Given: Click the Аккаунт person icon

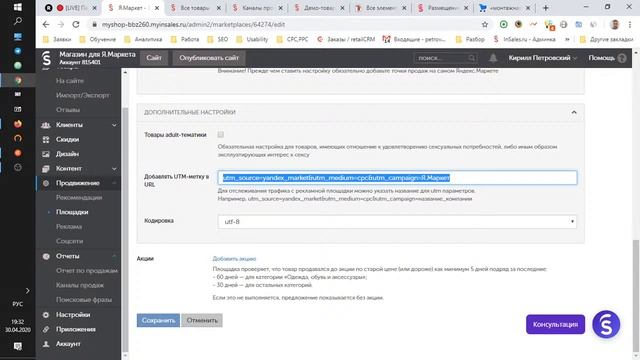Looking at the screenshot, I should click(46, 344).
